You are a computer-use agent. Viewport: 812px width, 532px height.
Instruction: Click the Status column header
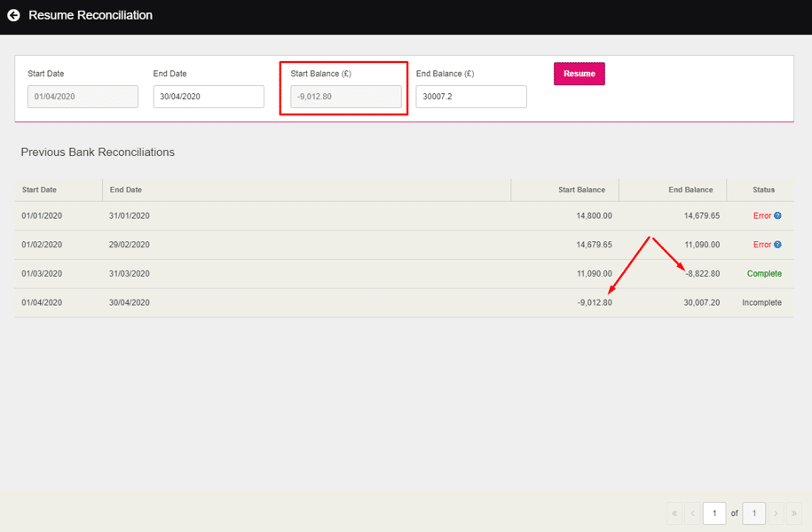coord(763,190)
